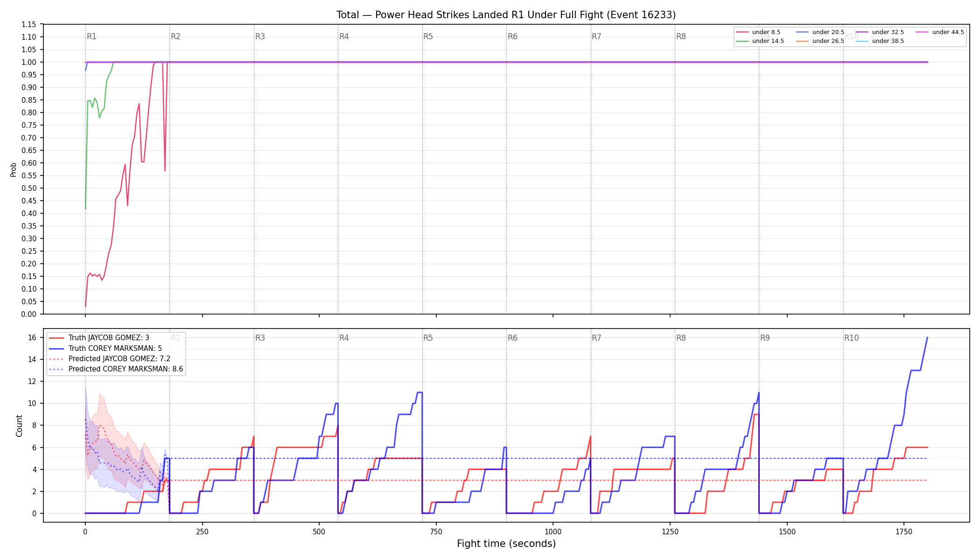Click the 14 tick on Count axis
The height and width of the screenshot is (560, 980).
pyautogui.click(x=32, y=359)
